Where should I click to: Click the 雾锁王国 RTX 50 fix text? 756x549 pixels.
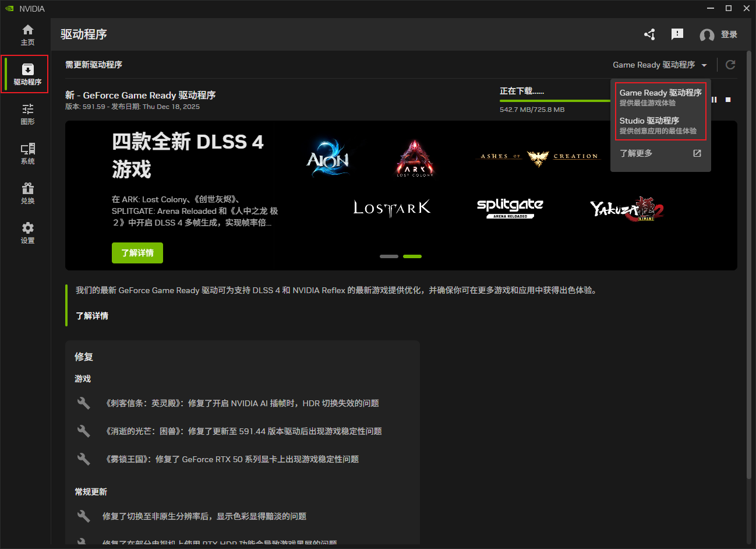(231, 459)
